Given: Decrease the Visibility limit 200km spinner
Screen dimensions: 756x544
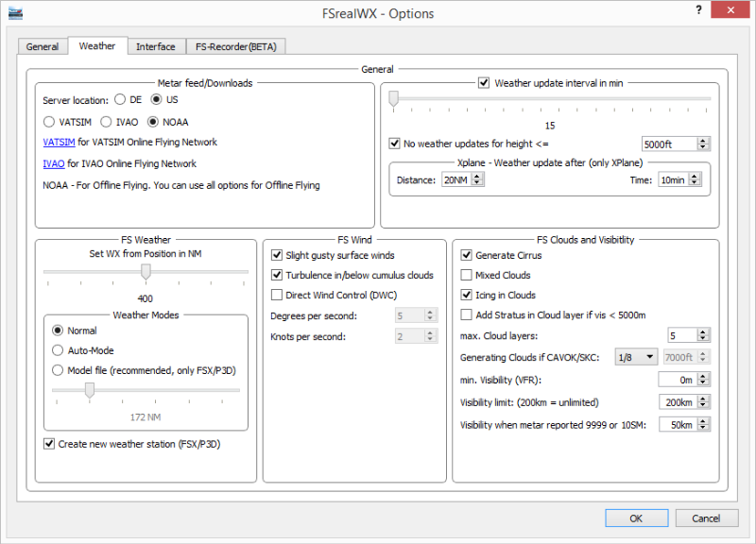Looking at the screenshot, I should [x=703, y=405].
